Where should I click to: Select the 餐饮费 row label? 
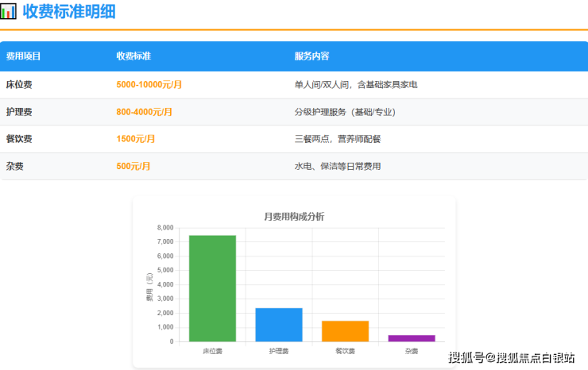19,139
